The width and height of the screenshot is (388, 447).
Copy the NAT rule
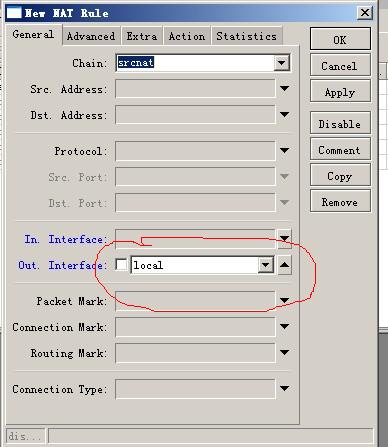coord(340,176)
